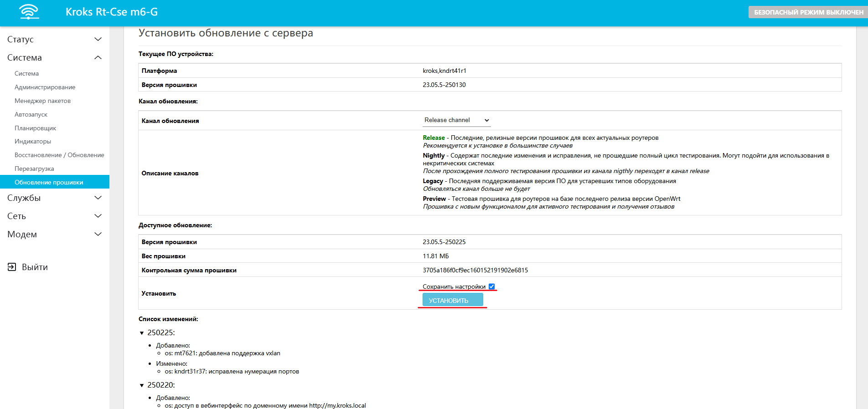Screen dimensions: 868x409
Task: Click the logout icon beside Выйти
Action: pyautogui.click(x=12, y=267)
